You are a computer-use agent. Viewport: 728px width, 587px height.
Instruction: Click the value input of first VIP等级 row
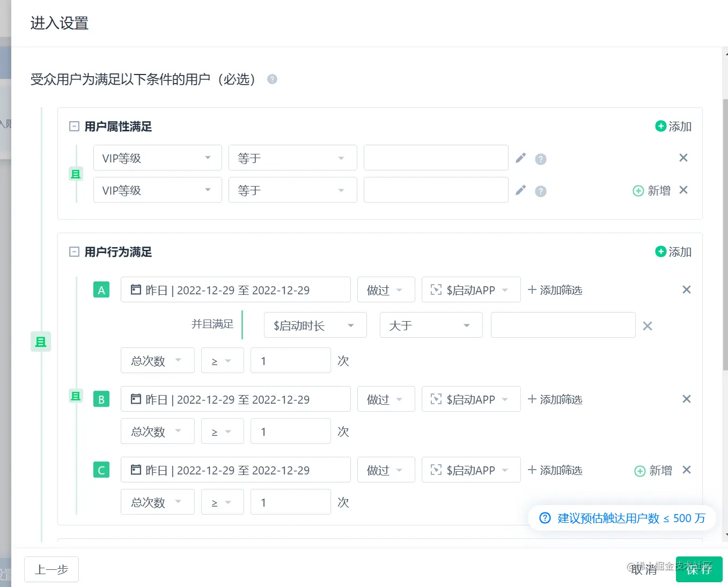436,158
